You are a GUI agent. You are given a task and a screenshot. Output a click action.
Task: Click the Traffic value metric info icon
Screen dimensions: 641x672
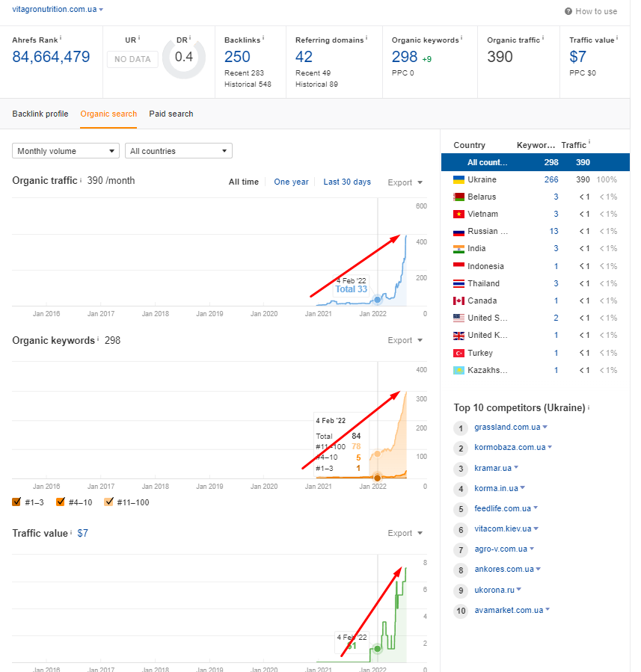pos(617,38)
